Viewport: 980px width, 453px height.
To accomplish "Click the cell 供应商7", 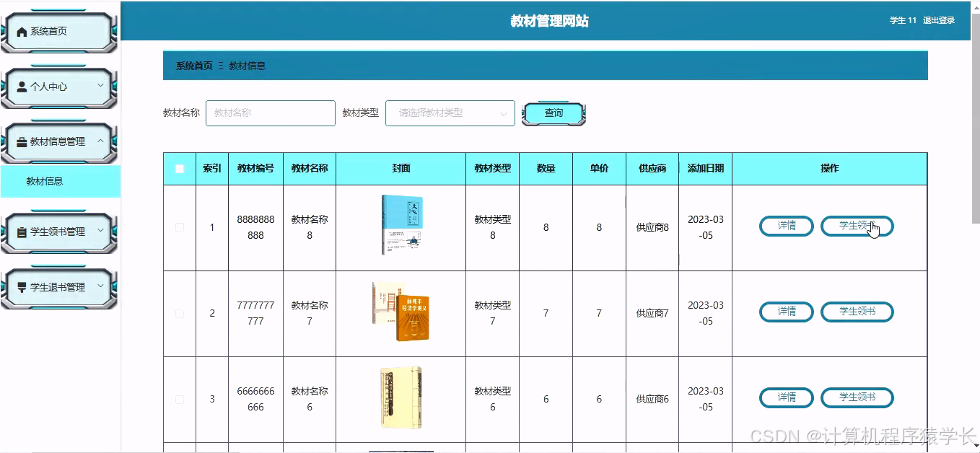I will [652, 313].
